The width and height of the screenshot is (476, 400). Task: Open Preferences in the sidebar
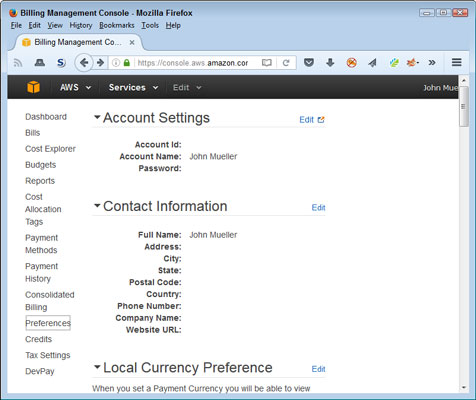(x=48, y=323)
